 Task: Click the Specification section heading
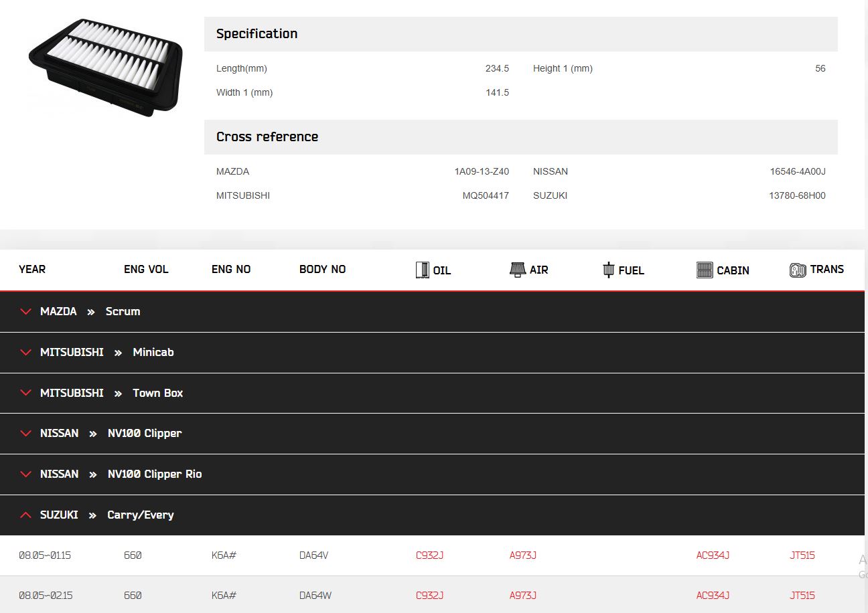(x=257, y=33)
